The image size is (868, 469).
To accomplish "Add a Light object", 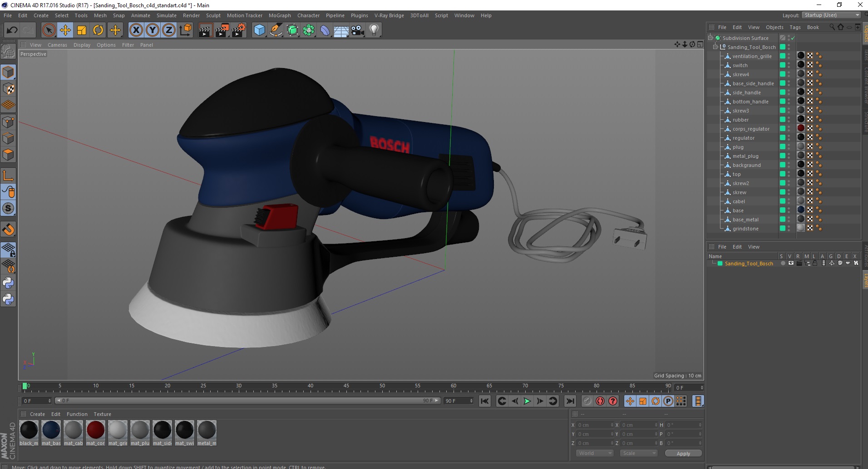I will [374, 30].
